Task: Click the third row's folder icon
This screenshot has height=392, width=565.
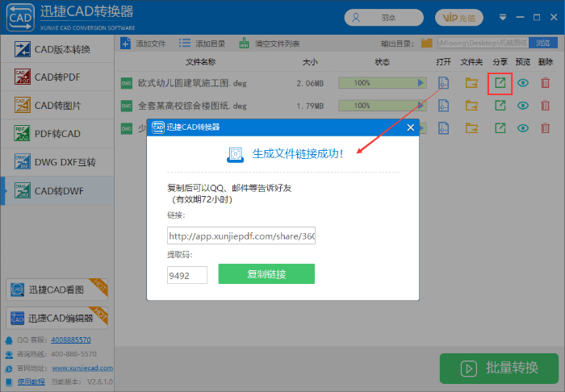Action: (x=471, y=128)
